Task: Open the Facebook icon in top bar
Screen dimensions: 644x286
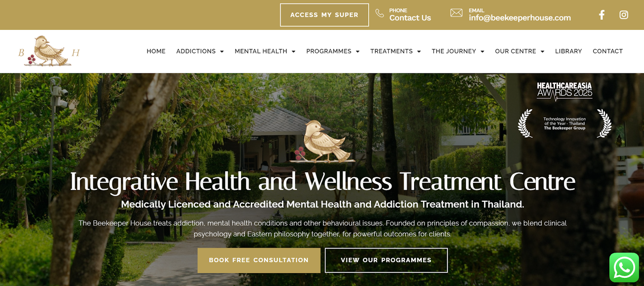Action: tap(602, 15)
